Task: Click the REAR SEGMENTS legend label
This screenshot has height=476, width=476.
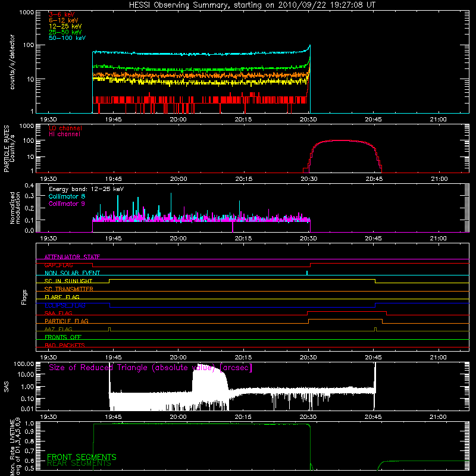Action: pyautogui.click(x=79, y=464)
